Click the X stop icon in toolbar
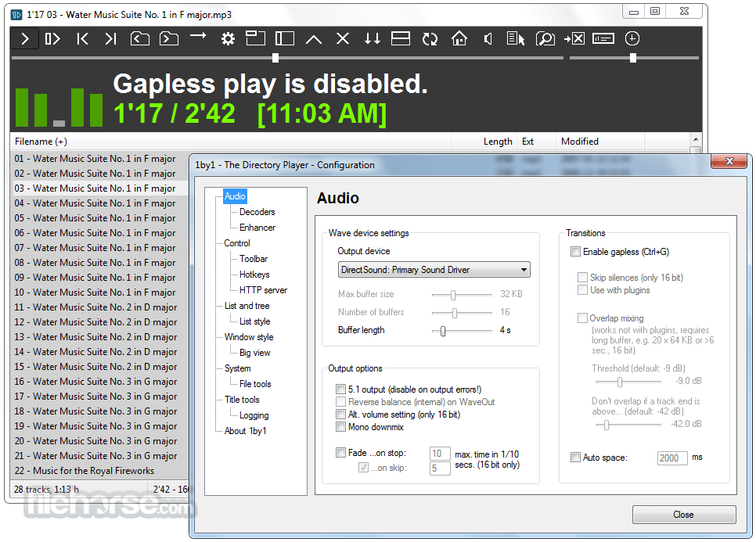 click(343, 38)
